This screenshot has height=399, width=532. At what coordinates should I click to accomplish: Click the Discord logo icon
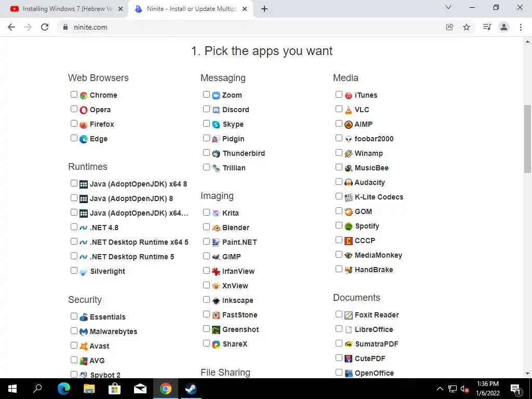pos(216,110)
